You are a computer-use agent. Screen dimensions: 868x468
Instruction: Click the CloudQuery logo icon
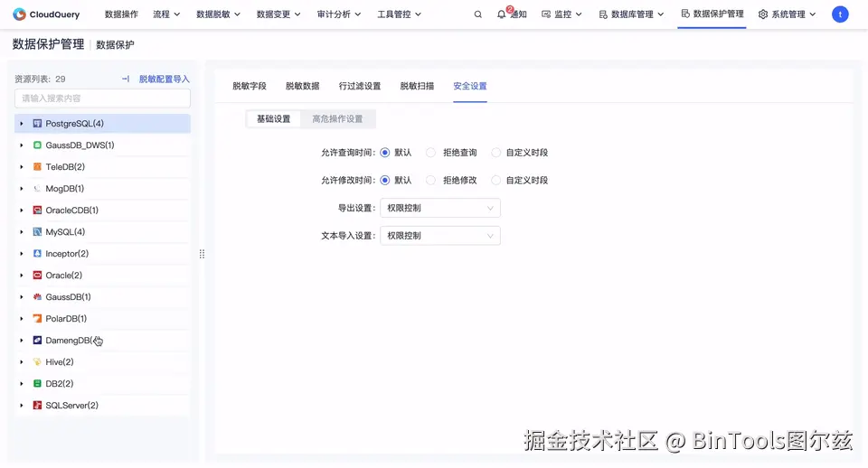click(19, 14)
